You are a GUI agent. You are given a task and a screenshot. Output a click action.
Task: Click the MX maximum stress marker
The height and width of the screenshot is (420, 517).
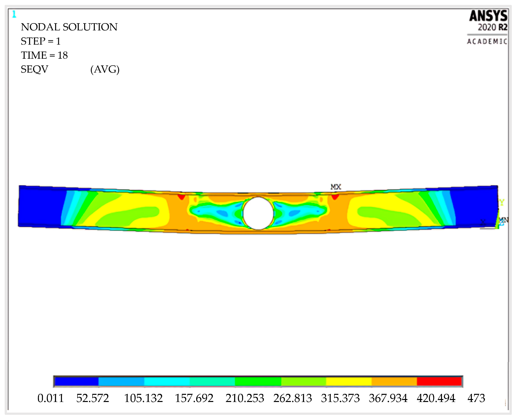coord(336,187)
